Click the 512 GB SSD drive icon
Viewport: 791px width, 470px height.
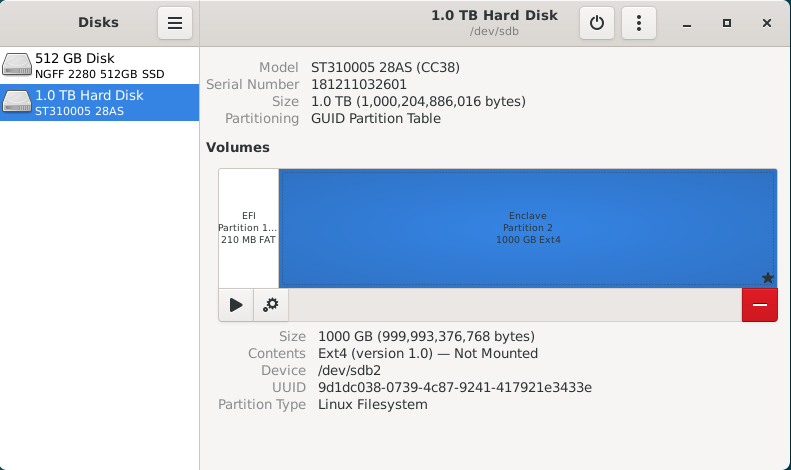pos(17,65)
